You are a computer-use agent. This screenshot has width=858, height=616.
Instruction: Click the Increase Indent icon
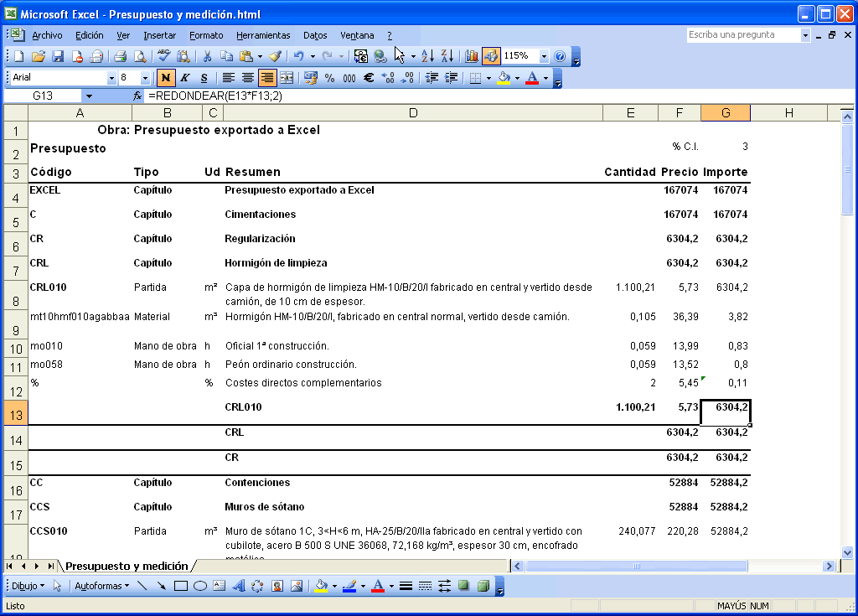click(x=451, y=78)
